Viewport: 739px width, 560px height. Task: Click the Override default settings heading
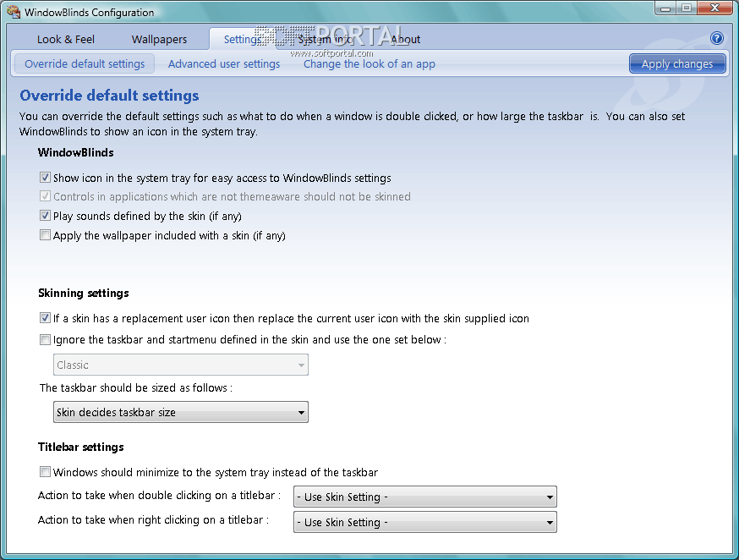(109, 96)
